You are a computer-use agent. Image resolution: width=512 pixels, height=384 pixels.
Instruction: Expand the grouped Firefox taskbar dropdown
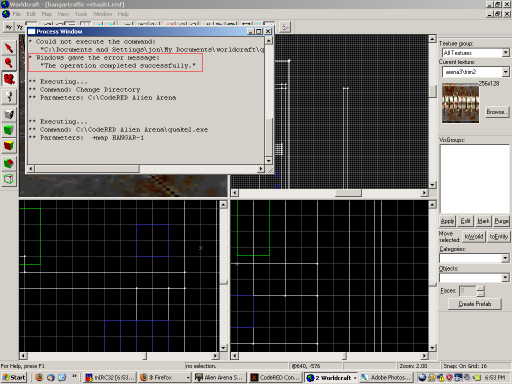pos(188,378)
